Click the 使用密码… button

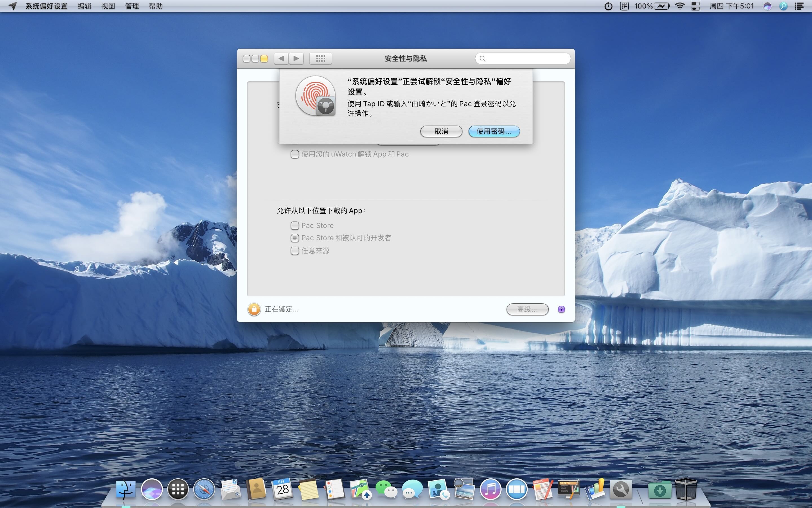click(494, 131)
